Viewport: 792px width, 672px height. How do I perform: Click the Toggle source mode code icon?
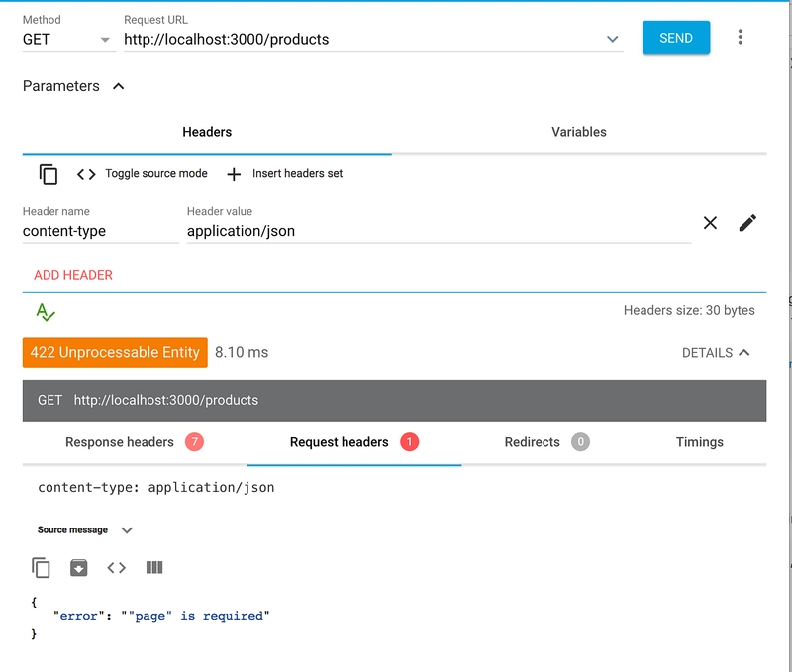(86, 175)
